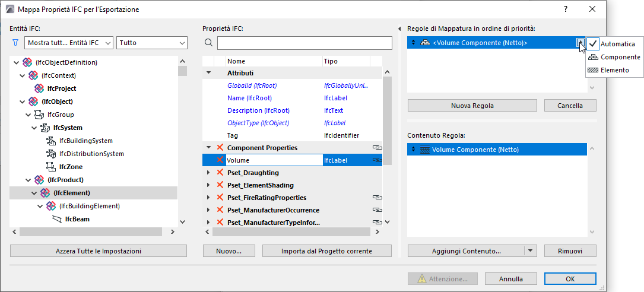644x292 pixels.
Task: Expand the Pset_ElementShading property group
Action: 208,185
